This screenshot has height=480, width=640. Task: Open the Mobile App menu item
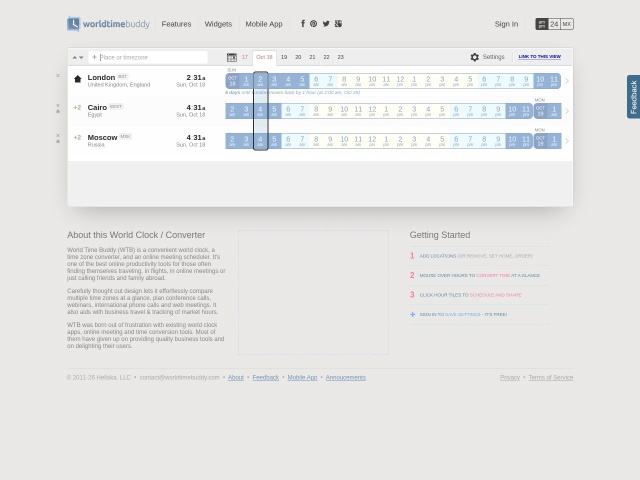click(x=264, y=24)
